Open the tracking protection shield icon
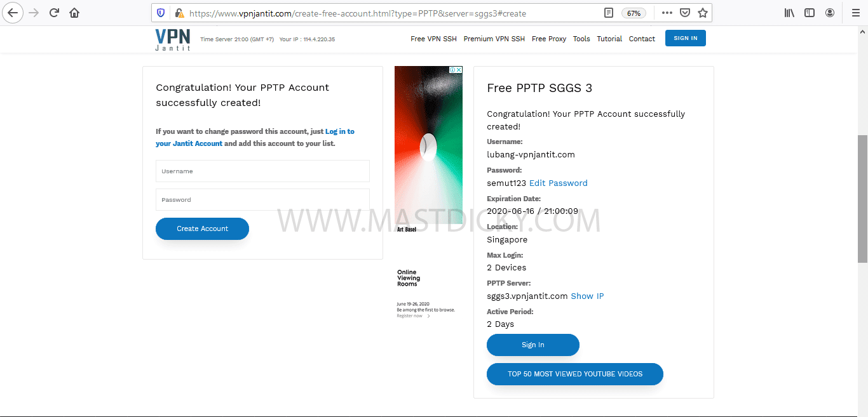868x417 pixels. click(161, 13)
